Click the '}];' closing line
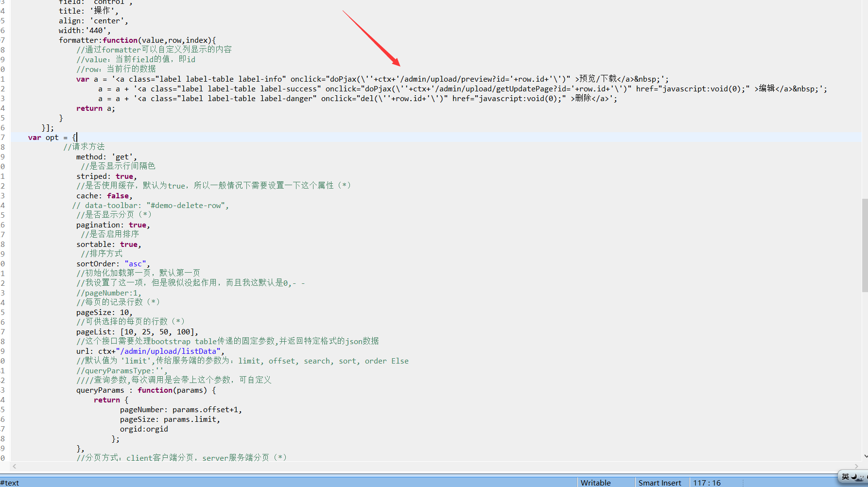 (48, 128)
